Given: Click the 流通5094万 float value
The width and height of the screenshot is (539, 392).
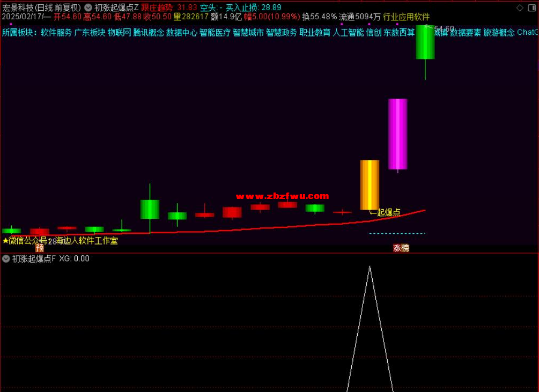Looking at the screenshot, I should [x=360, y=17].
